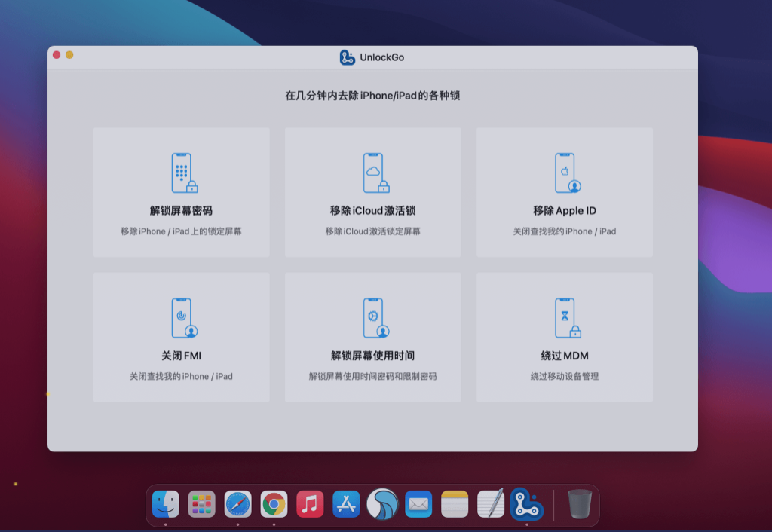Select the 解锁屏幕密码 card

(x=181, y=192)
